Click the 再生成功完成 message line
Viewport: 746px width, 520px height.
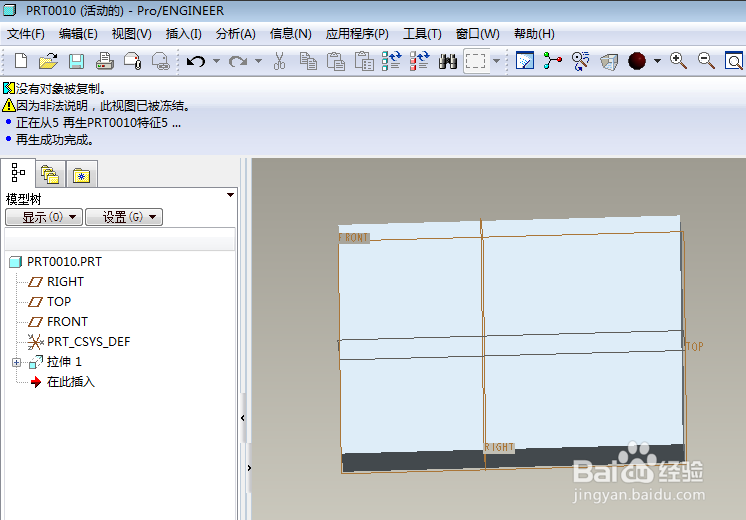(x=55, y=140)
